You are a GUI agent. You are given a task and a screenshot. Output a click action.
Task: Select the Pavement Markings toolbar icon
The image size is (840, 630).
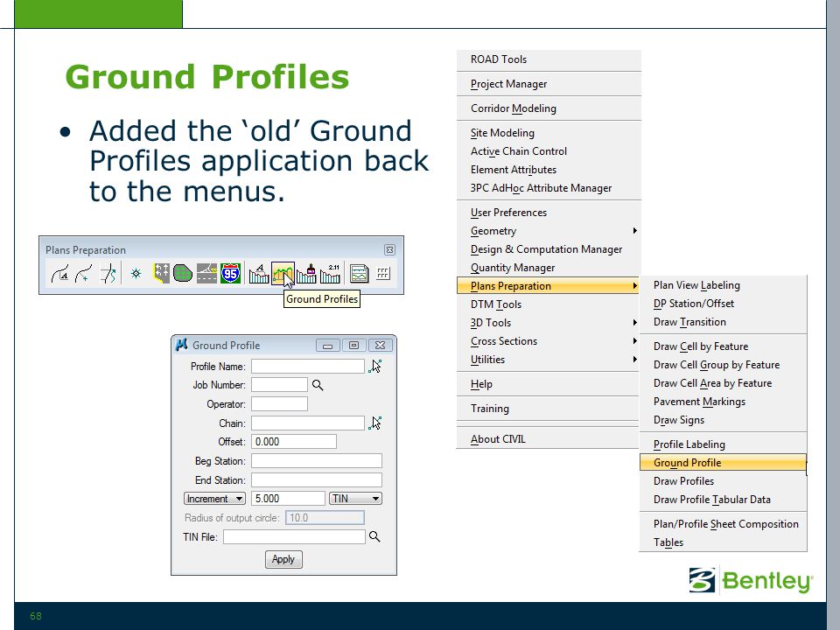(206, 274)
